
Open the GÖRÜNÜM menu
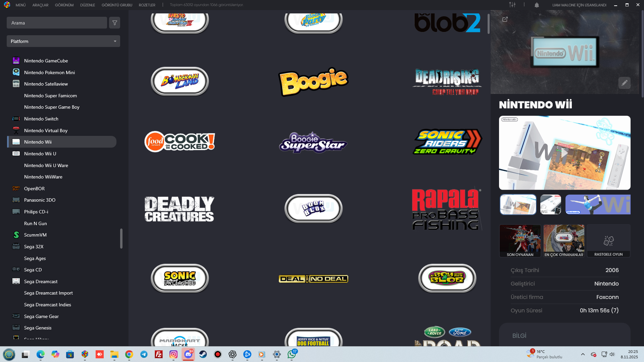pos(64,5)
